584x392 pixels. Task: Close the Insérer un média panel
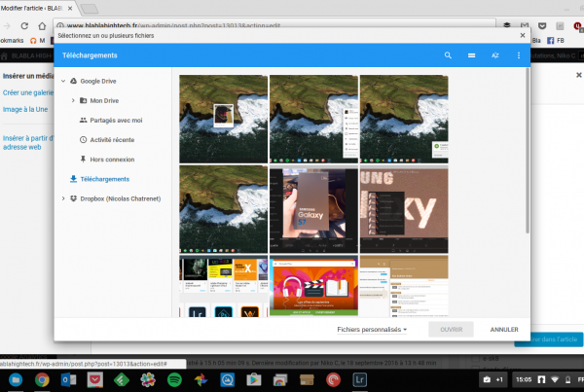pyautogui.click(x=579, y=75)
